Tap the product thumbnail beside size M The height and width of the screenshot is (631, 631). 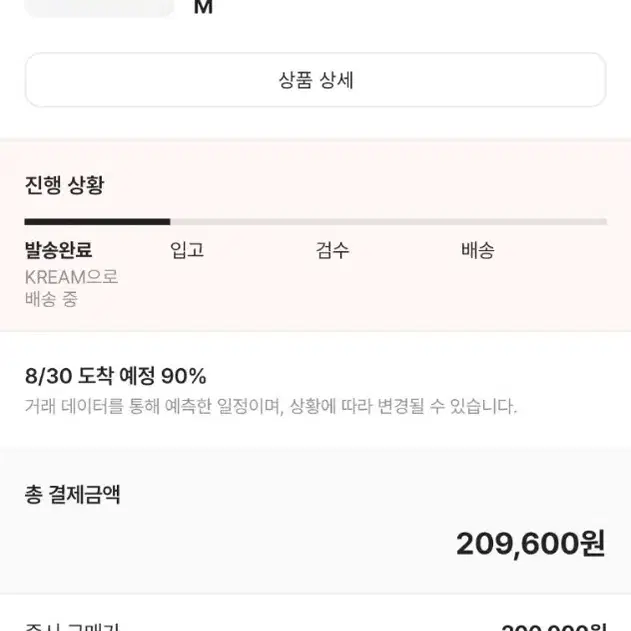(x=99, y=8)
